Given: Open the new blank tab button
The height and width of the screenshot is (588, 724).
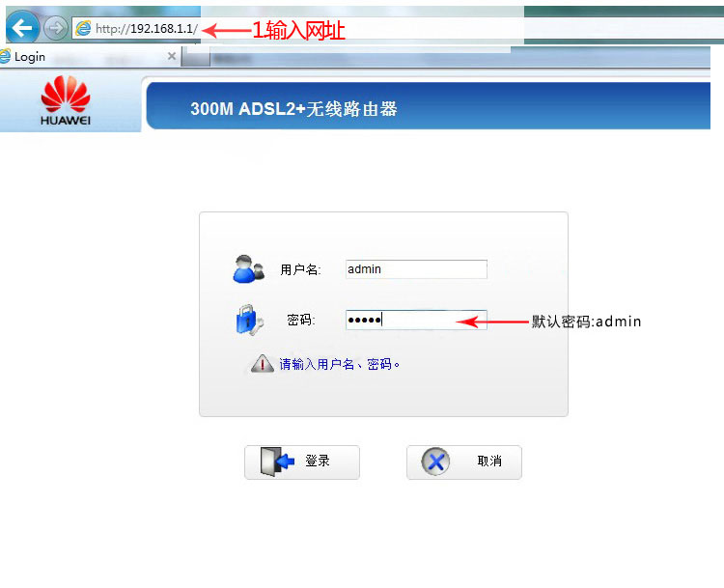Looking at the screenshot, I should [196, 58].
